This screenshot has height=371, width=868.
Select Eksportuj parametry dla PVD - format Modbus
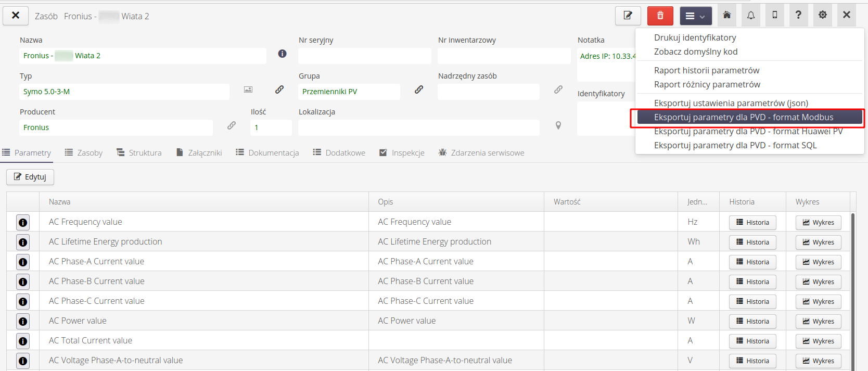(744, 118)
